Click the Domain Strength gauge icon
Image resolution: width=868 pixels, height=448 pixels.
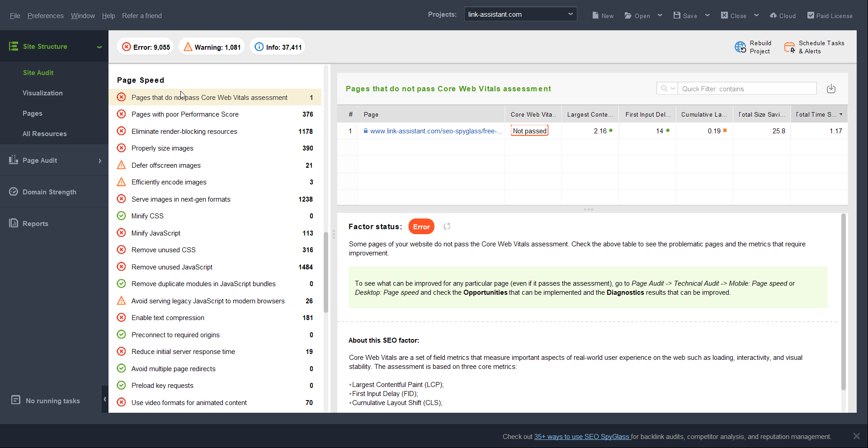(x=14, y=191)
